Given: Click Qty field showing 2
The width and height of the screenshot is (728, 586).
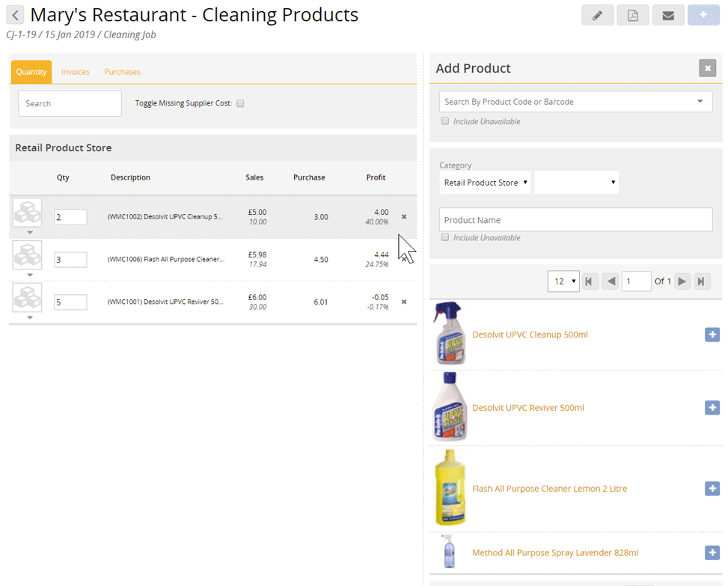Looking at the screenshot, I should pyautogui.click(x=70, y=217).
